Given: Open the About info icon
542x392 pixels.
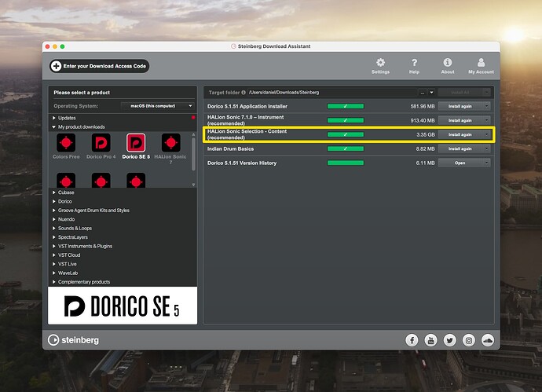Looking at the screenshot, I should pos(448,62).
